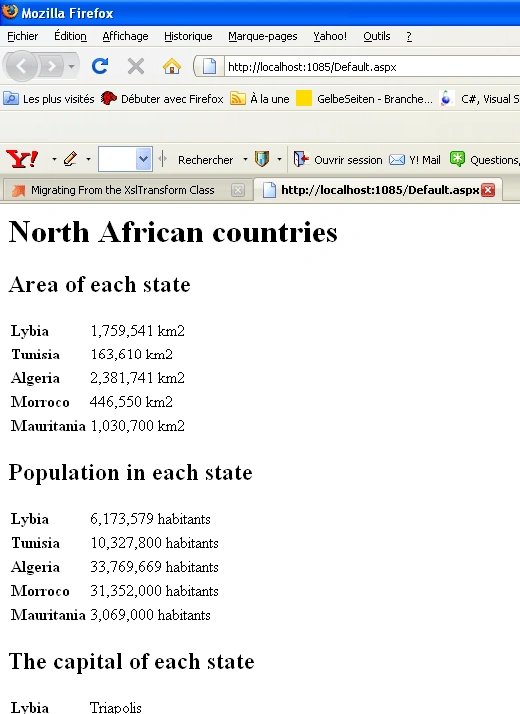Switch to Migrating From the XslTransform Class tab
520x714 pixels.
pos(122,190)
